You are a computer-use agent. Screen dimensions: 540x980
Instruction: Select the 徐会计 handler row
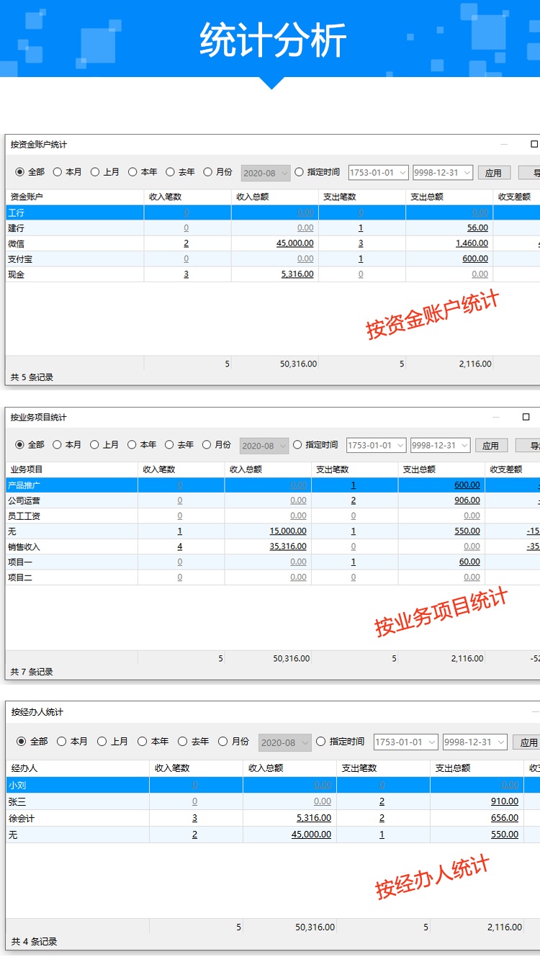pyautogui.click(x=273, y=818)
